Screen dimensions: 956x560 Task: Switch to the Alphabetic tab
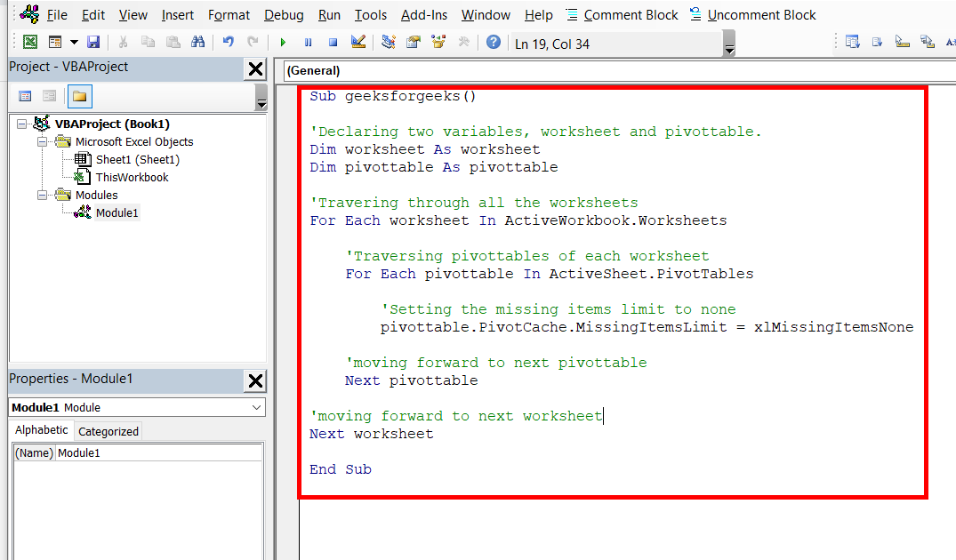click(42, 430)
